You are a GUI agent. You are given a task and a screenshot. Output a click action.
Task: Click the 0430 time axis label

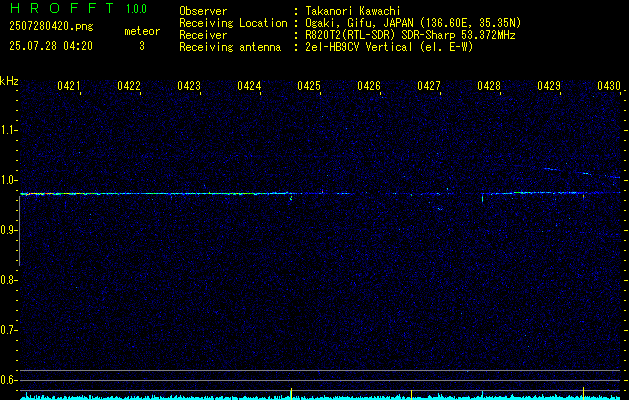click(x=609, y=86)
